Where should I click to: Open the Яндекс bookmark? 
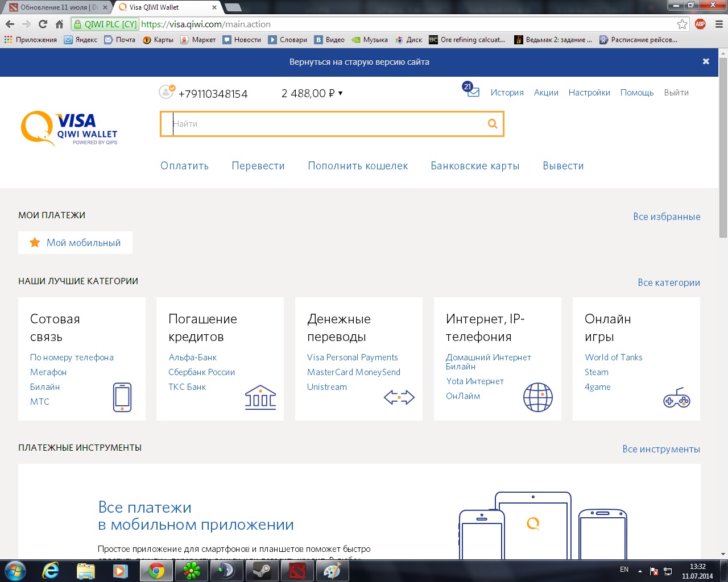pyautogui.click(x=80, y=40)
